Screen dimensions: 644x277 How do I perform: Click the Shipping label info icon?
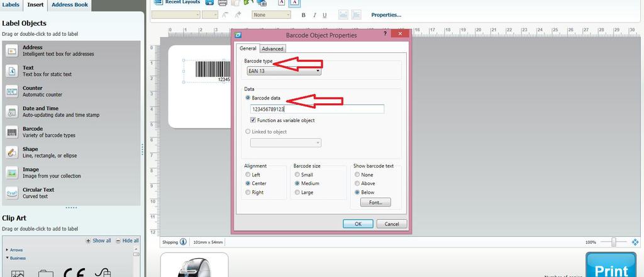183,242
